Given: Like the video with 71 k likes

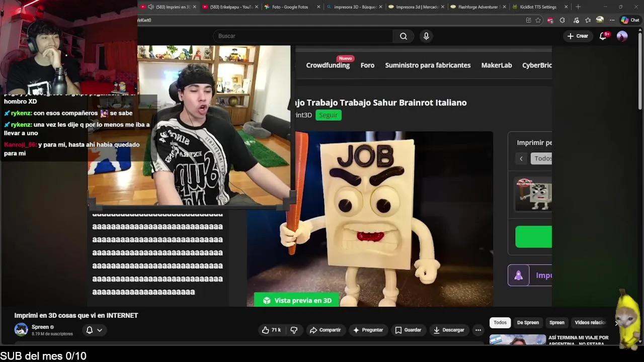Looking at the screenshot, I should (x=271, y=330).
